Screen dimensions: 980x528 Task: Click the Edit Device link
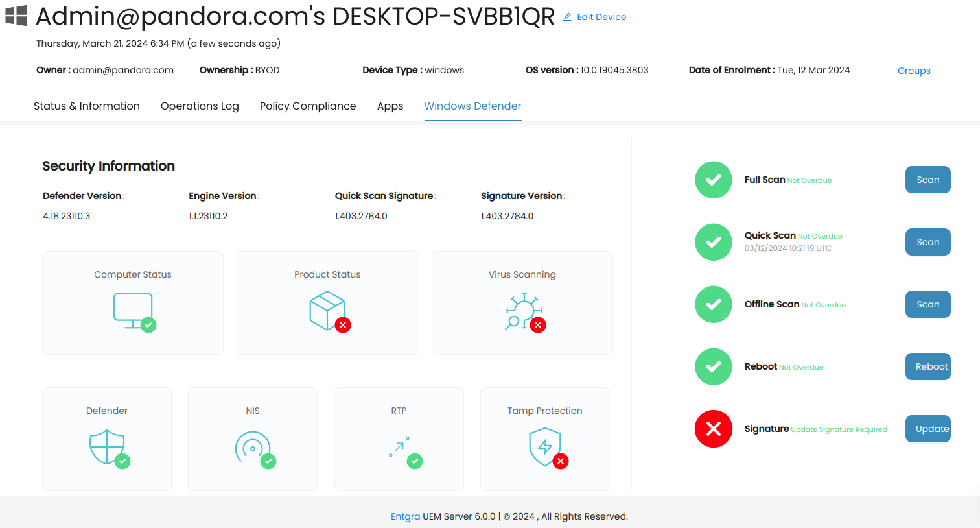pyautogui.click(x=595, y=17)
